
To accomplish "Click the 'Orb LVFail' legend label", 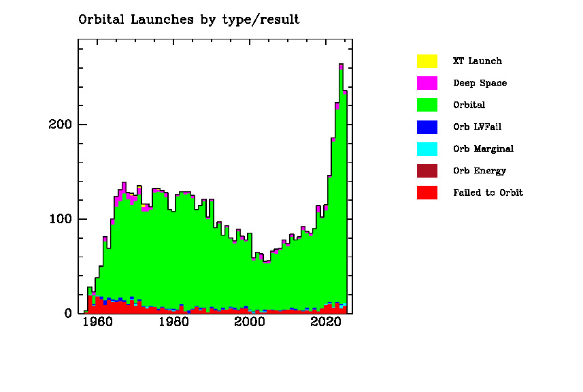I will 477,127.
